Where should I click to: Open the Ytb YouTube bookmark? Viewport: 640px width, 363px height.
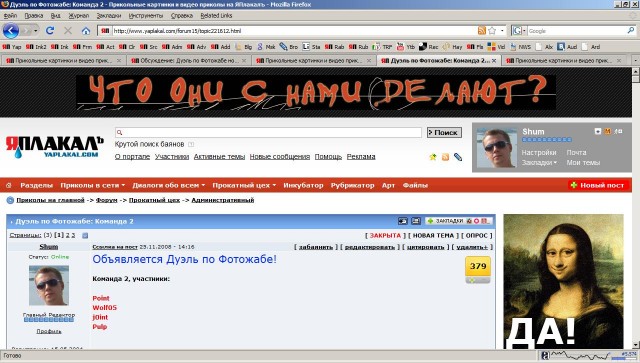click(406, 47)
